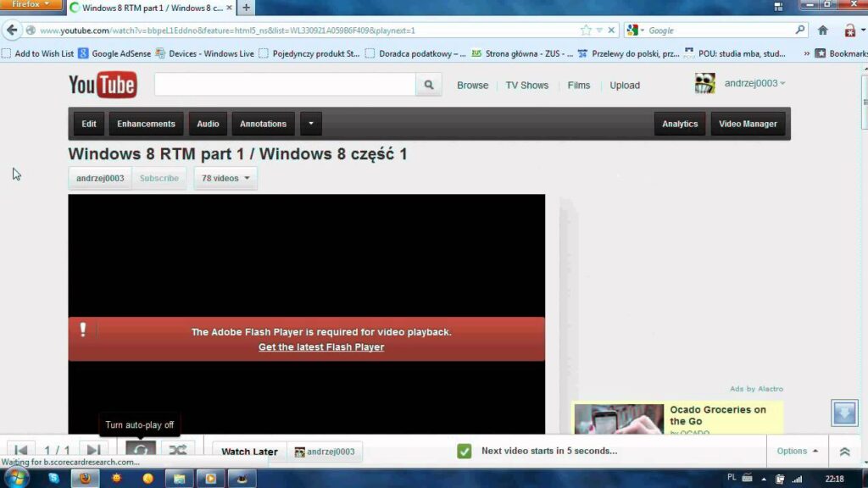Viewport: 868px width, 488px height.
Task: Click the YouTube search input field
Action: (285, 85)
